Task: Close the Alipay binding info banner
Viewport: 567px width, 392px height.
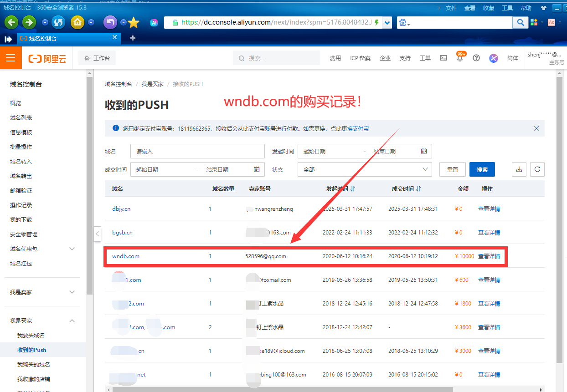Action: click(536, 128)
